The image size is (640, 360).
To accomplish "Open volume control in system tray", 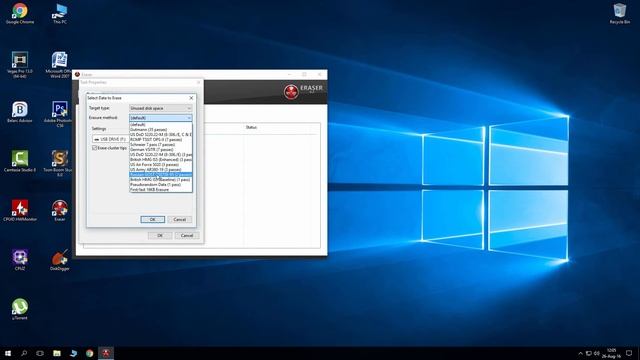I will [597, 353].
